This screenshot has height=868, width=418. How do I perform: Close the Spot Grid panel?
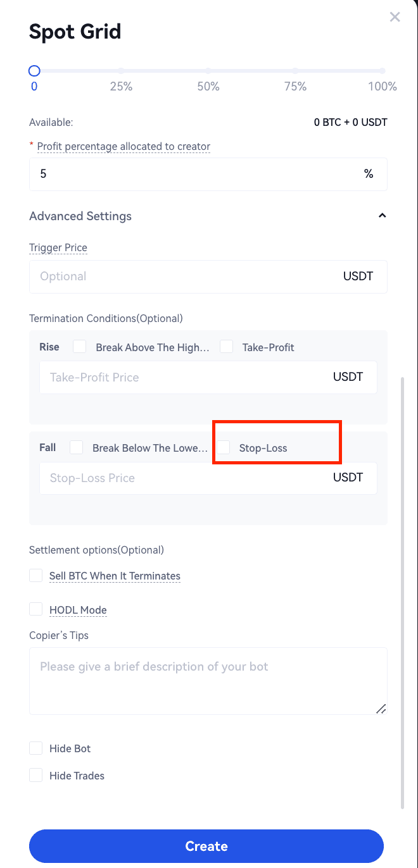(x=395, y=17)
